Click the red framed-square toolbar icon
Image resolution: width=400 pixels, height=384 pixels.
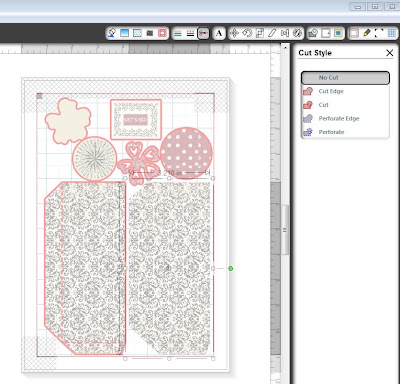[162, 33]
